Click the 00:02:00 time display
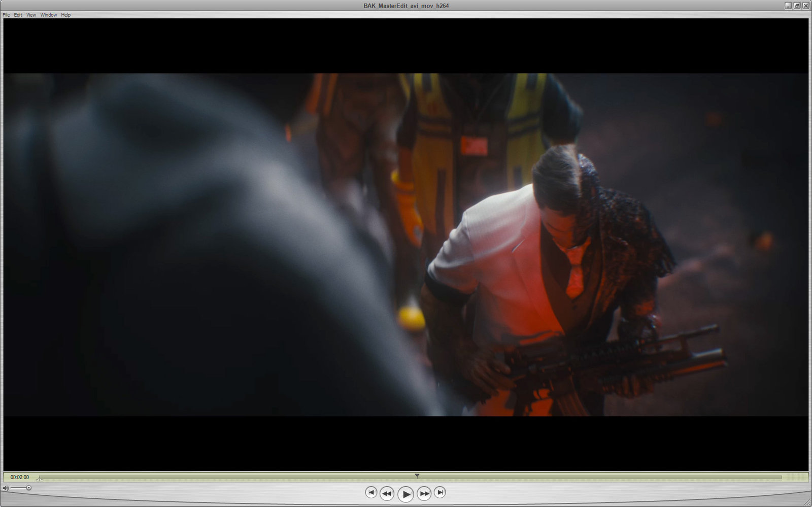 pyautogui.click(x=20, y=477)
